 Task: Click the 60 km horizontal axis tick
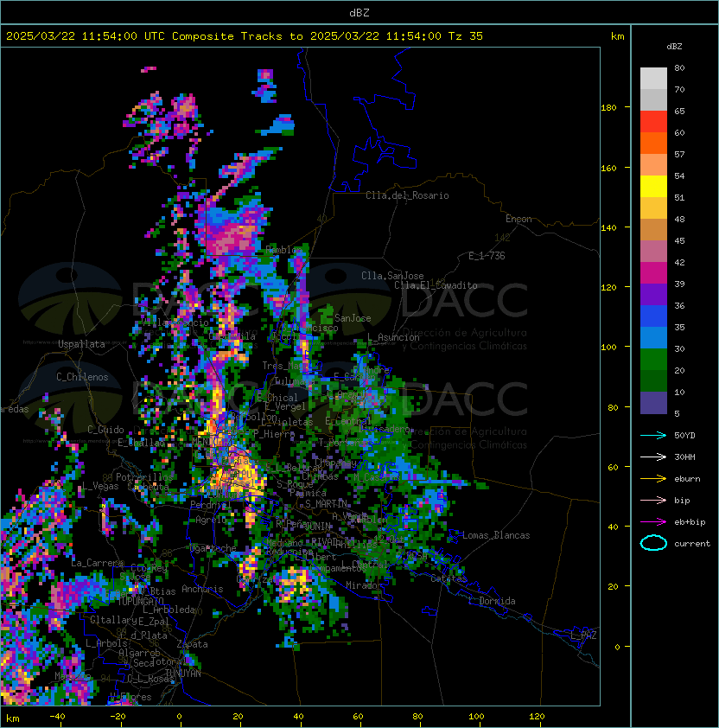click(x=358, y=717)
